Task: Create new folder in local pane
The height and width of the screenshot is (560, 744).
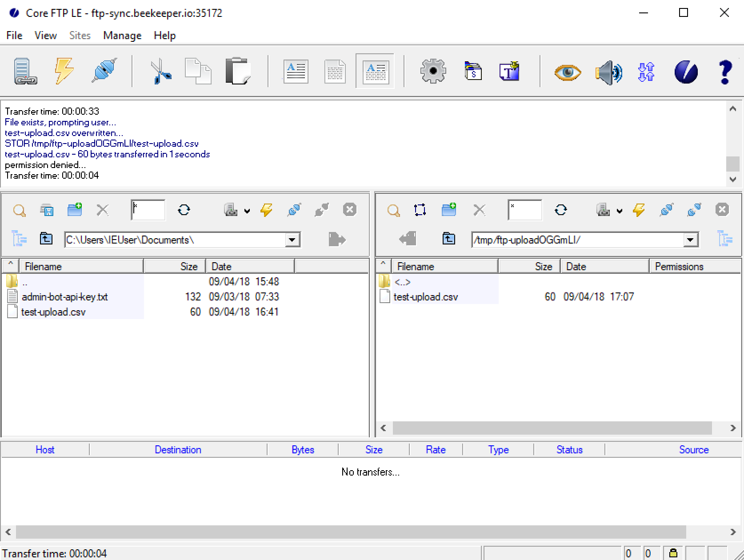Action: click(75, 210)
